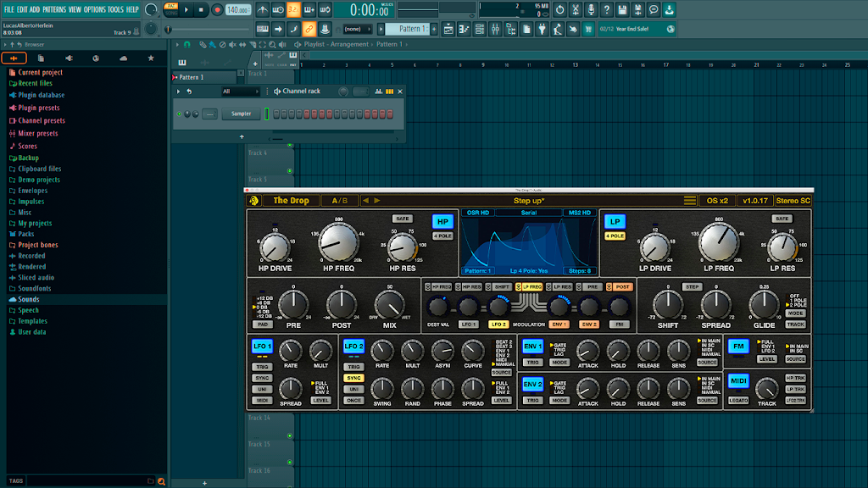Save the project with the floppy icon
The width and height of the screenshot is (868, 488).
[x=622, y=9]
